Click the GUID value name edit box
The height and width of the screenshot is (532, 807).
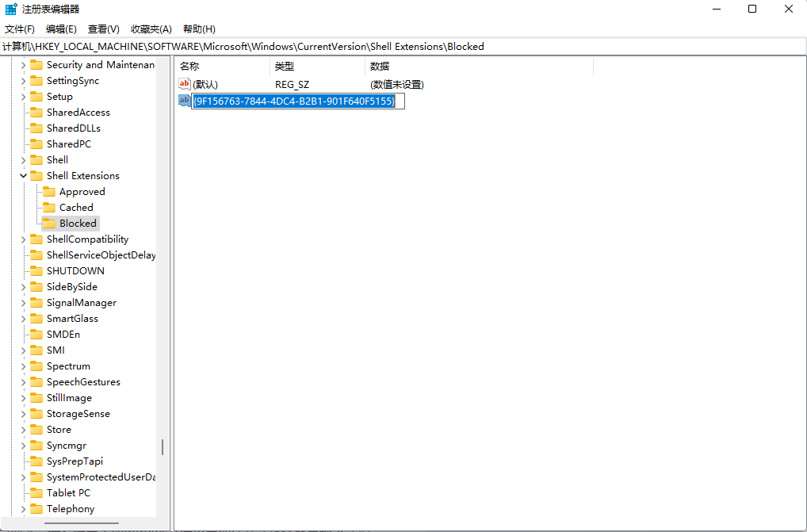click(297, 101)
